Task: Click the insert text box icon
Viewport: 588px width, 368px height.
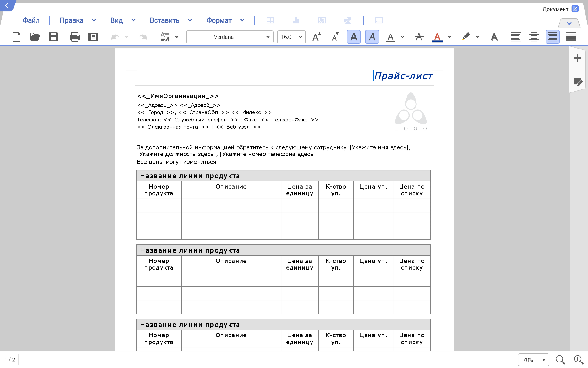Action: 379,20
